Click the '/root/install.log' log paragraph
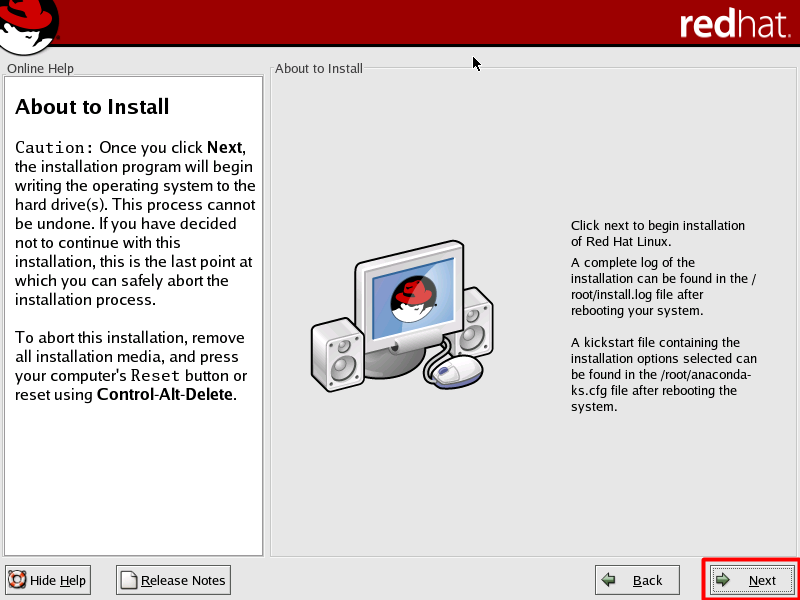This screenshot has width=800, height=600. [663, 286]
